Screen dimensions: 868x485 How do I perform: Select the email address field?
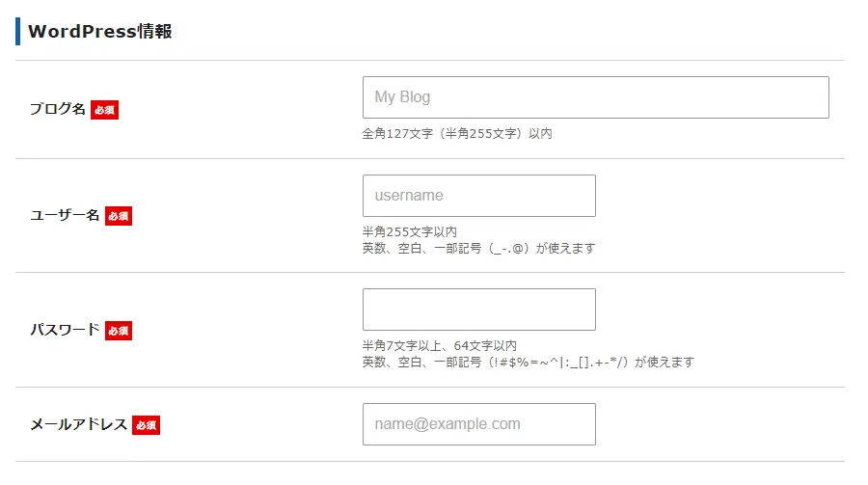pyautogui.click(x=478, y=424)
